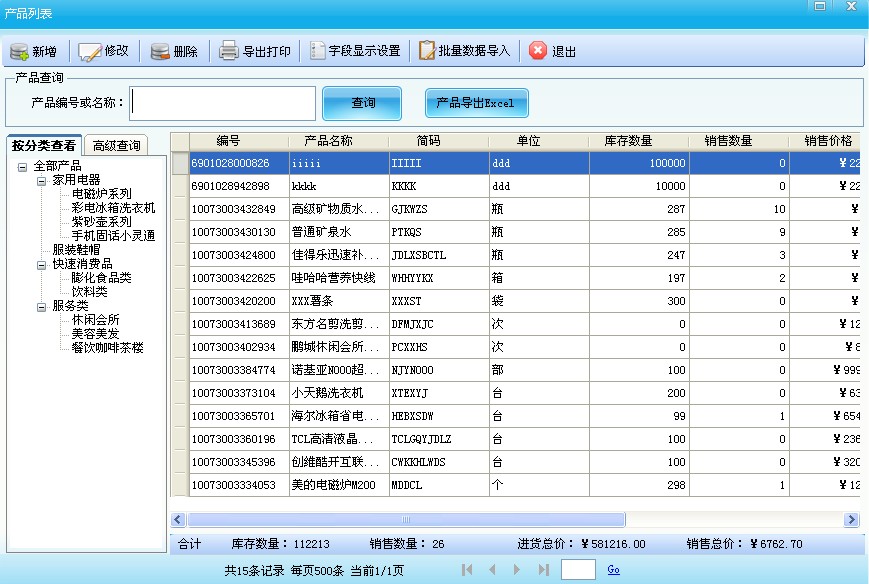This screenshot has width=869, height=584.
Task: Click the 删除 delete icon
Action: coord(160,52)
